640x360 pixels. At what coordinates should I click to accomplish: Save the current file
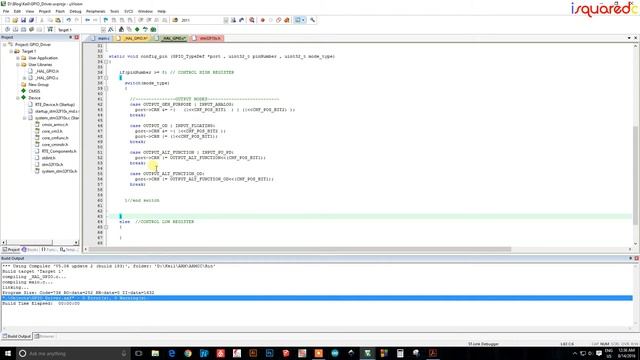[23, 20]
